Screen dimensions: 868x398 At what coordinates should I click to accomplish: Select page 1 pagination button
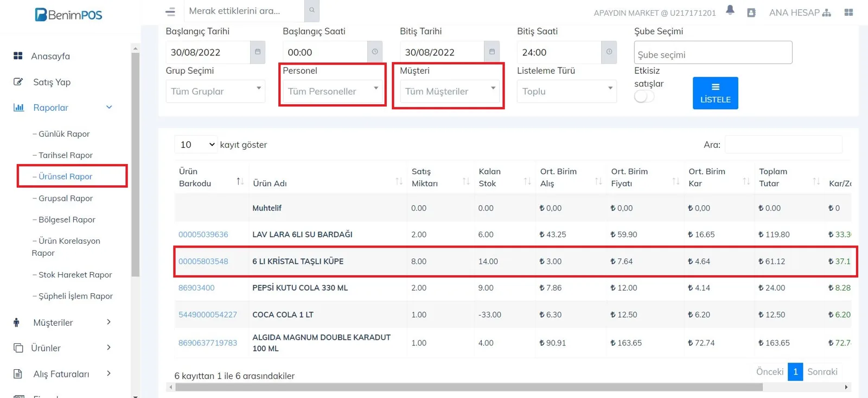pyautogui.click(x=795, y=372)
